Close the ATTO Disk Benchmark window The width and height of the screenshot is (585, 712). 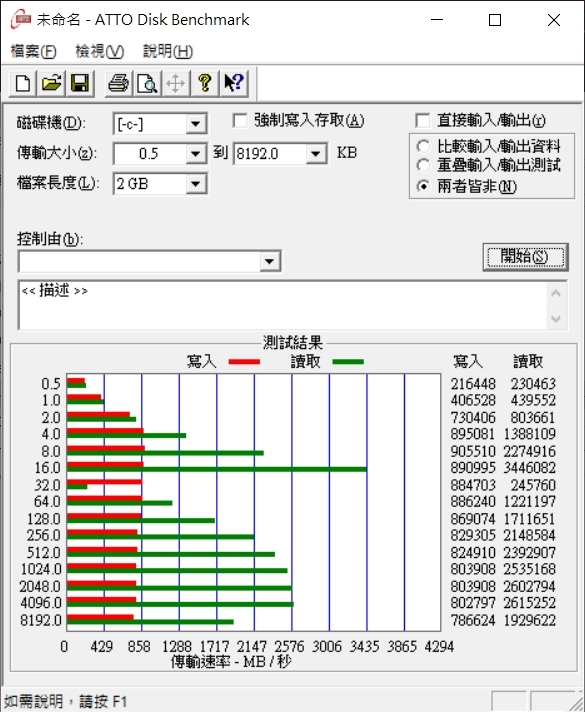tap(554, 20)
